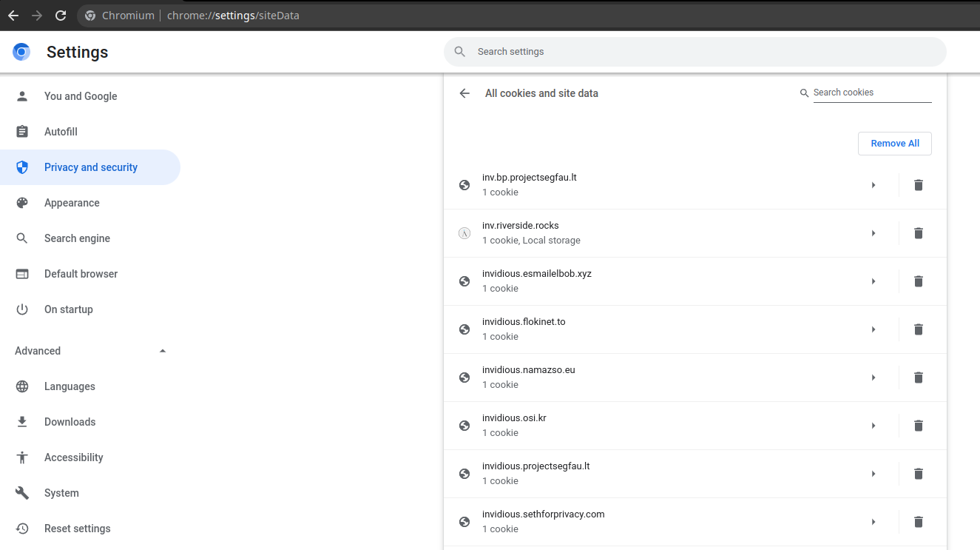Click the Settings page title
The image size is (980, 550).
78,52
